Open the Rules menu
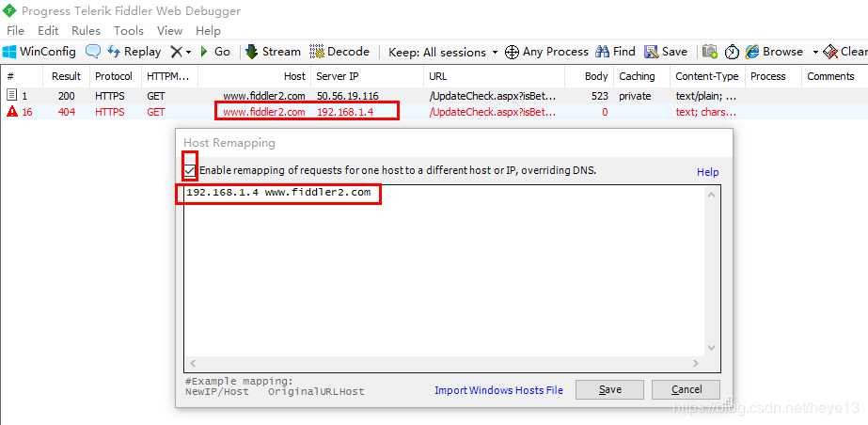Screen dimensions: 868x425 (86, 31)
